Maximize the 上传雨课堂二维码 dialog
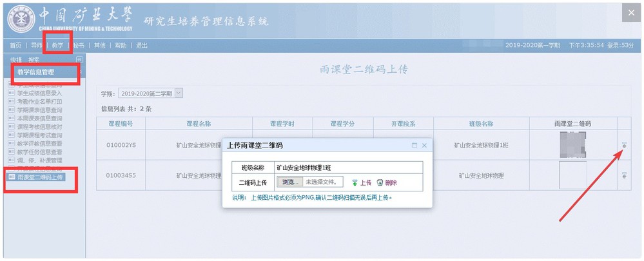Image resolution: width=644 pixels, height=261 pixels. click(414, 146)
